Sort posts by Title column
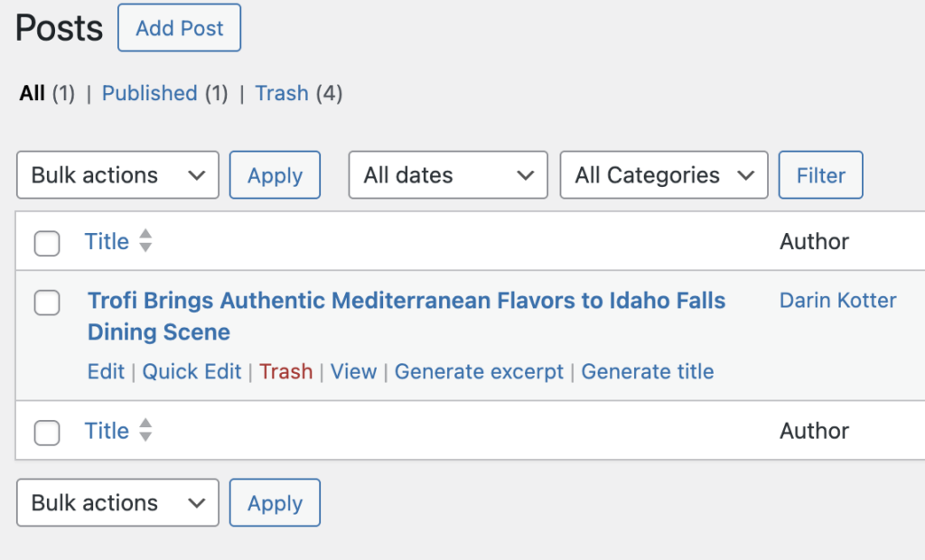925x560 pixels. [107, 241]
